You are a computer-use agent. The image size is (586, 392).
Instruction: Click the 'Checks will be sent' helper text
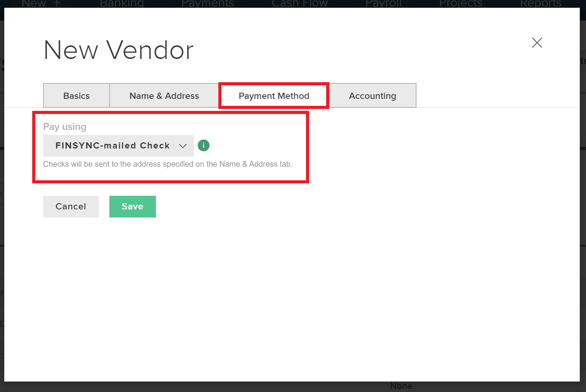(167, 164)
